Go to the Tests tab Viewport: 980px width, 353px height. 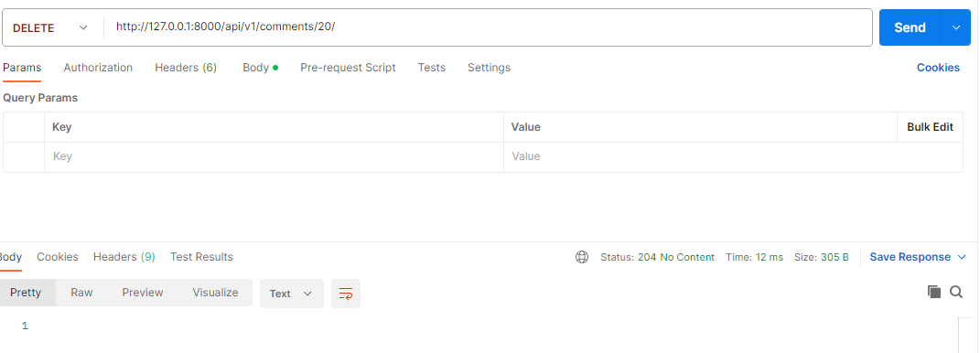tap(432, 68)
